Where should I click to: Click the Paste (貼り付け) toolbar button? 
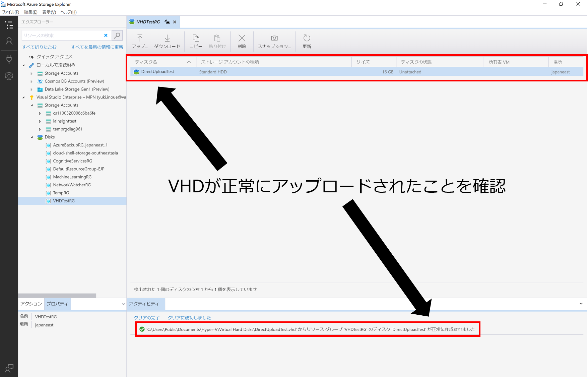(217, 41)
